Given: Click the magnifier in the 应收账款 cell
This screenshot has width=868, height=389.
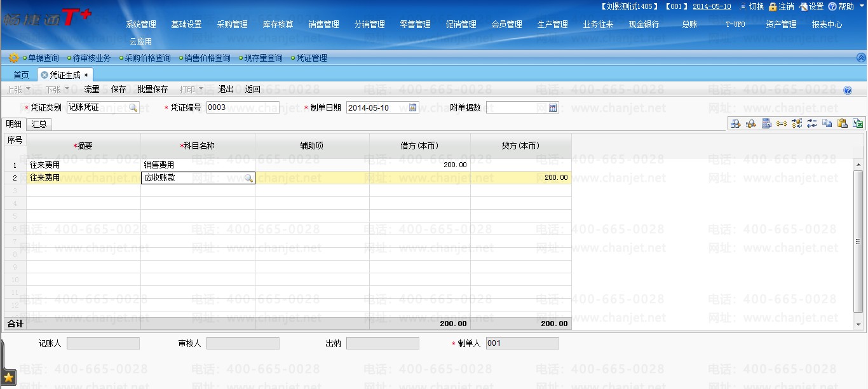Looking at the screenshot, I should (x=248, y=179).
